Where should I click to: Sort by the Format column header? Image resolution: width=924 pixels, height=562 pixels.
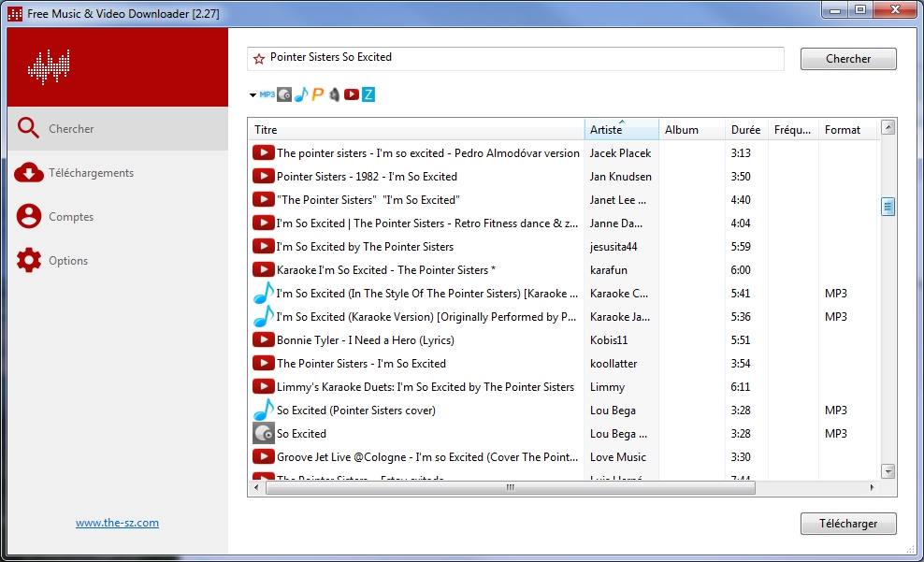(848, 130)
